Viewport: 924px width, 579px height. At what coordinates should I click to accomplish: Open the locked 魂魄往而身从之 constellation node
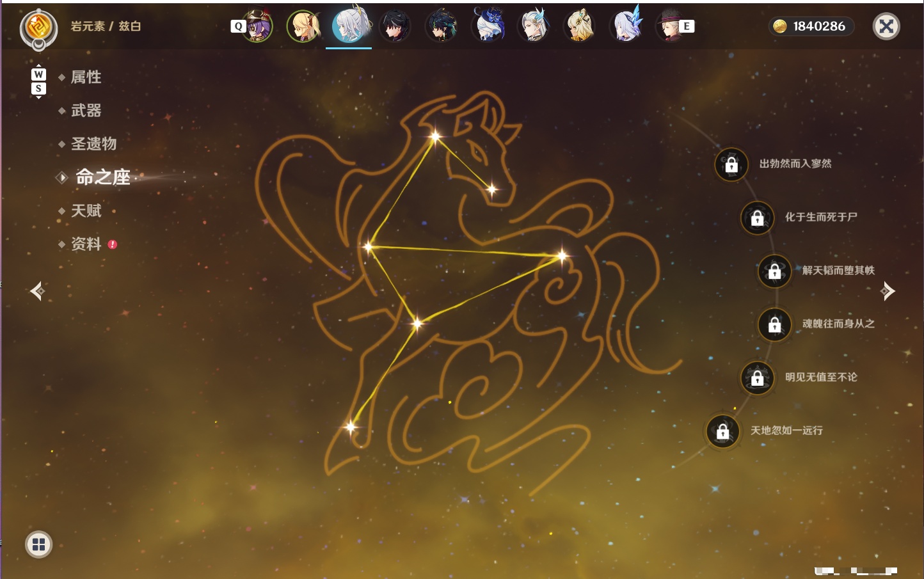tap(774, 324)
